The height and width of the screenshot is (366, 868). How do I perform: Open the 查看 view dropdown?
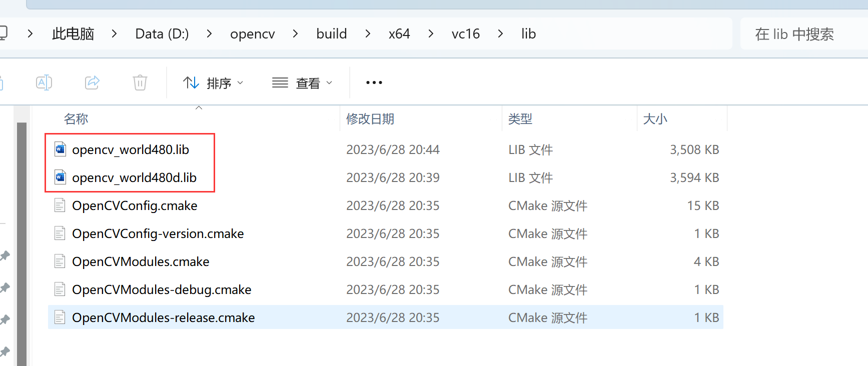(302, 83)
